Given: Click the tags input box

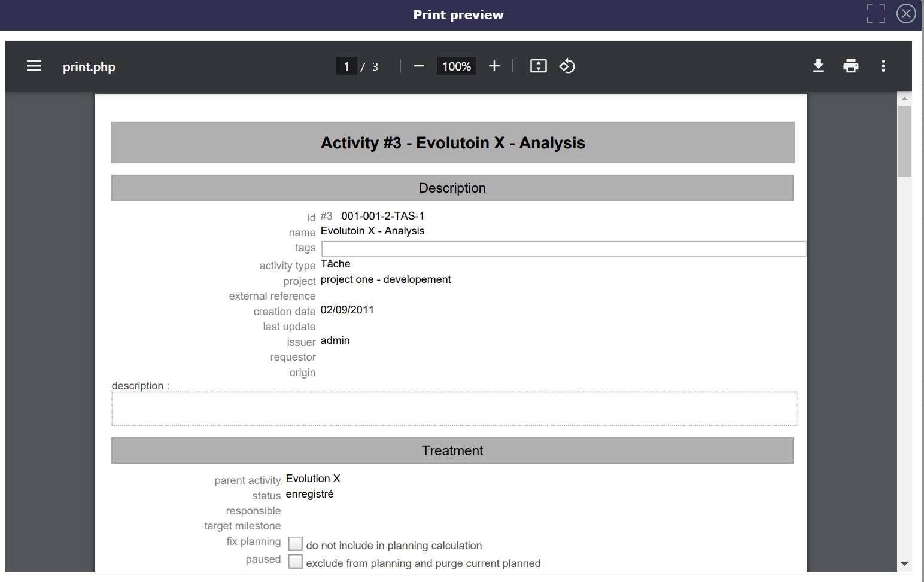Looking at the screenshot, I should click(563, 249).
